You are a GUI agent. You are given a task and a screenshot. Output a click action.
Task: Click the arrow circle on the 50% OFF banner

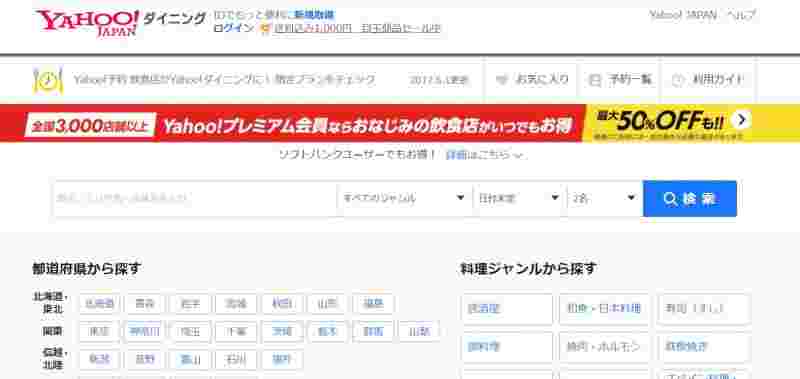point(741,120)
